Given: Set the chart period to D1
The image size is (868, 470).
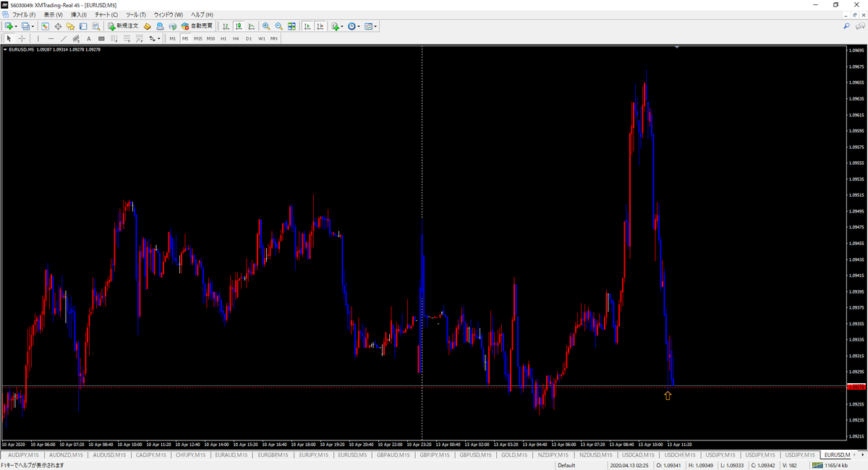Looking at the screenshot, I should [x=249, y=38].
